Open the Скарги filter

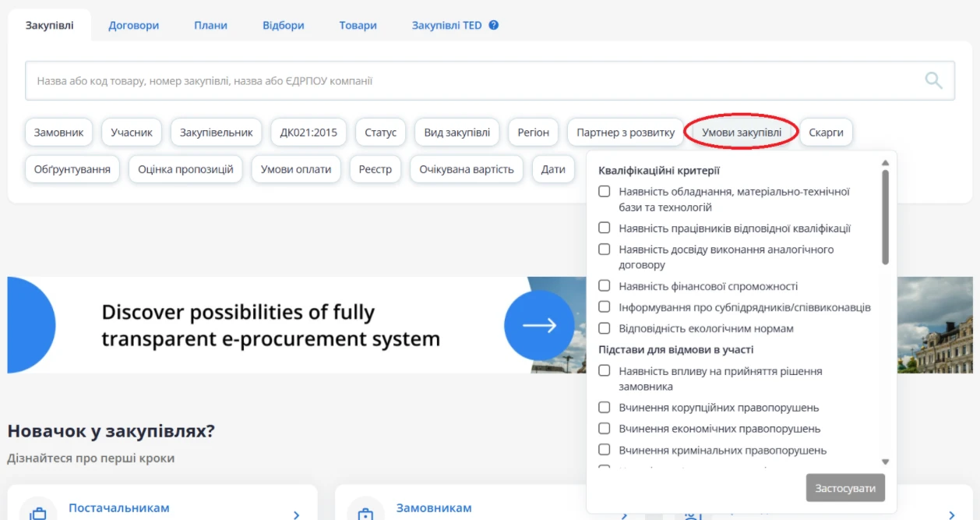pos(827,133)
